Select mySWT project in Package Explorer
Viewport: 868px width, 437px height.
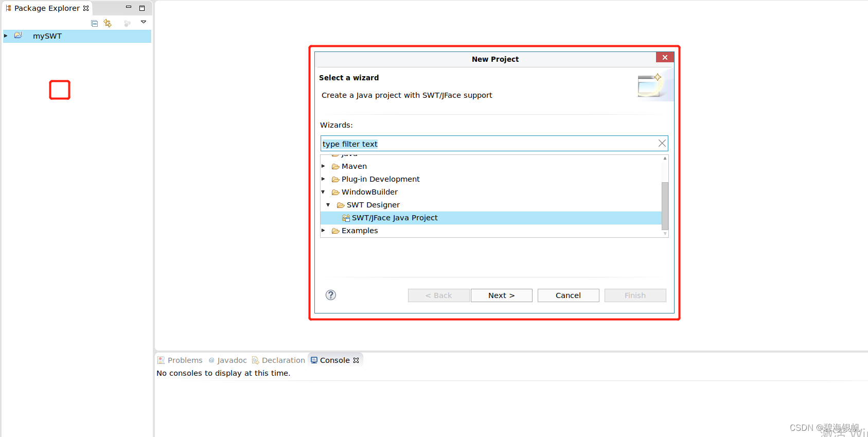tap(77, 36)
